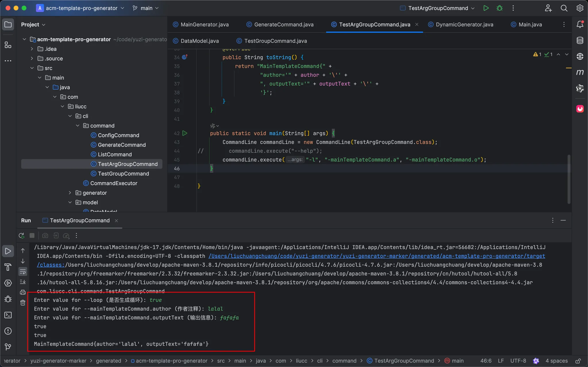Open the Maven tool window
Image resolution: width=588 pixels, height=367 pixels.
pos(580,72)
